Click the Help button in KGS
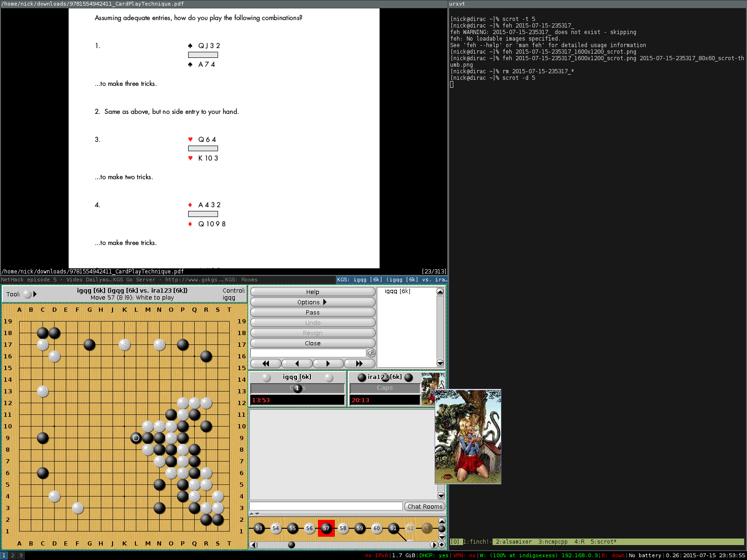 [313, 292]
